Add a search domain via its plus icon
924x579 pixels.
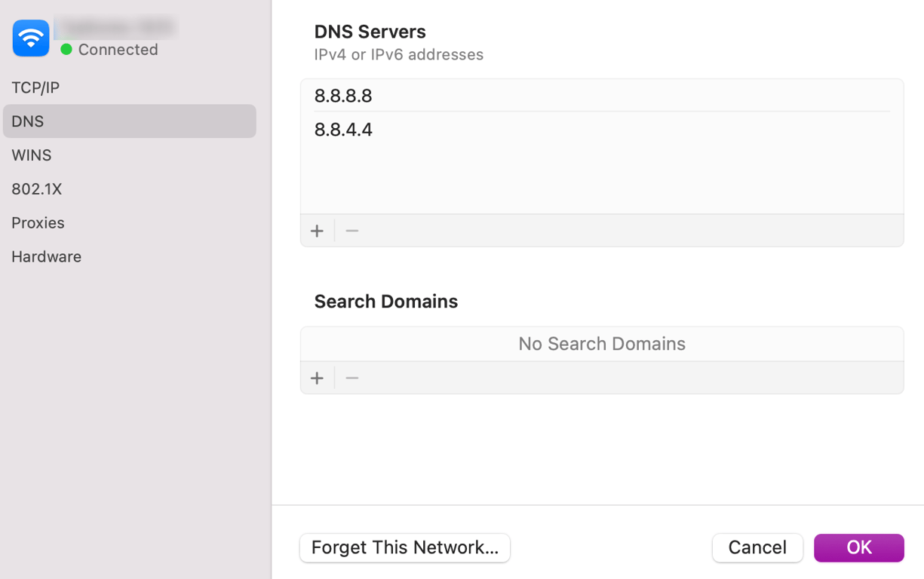pyautogui.click(x=317, y=378)
